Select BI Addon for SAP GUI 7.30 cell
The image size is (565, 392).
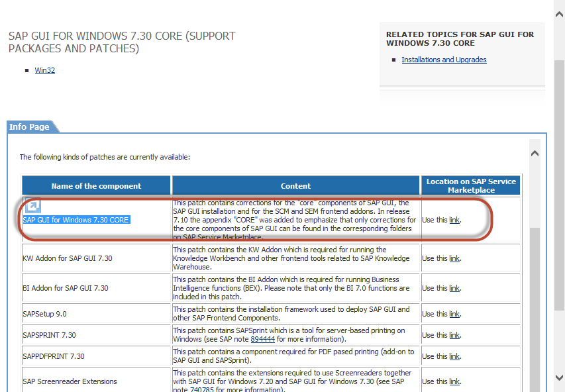click(x=96, y=288)
